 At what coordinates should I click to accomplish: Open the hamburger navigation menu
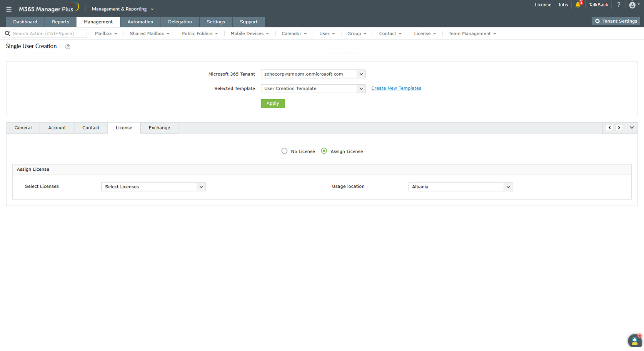tap(9, 9)
